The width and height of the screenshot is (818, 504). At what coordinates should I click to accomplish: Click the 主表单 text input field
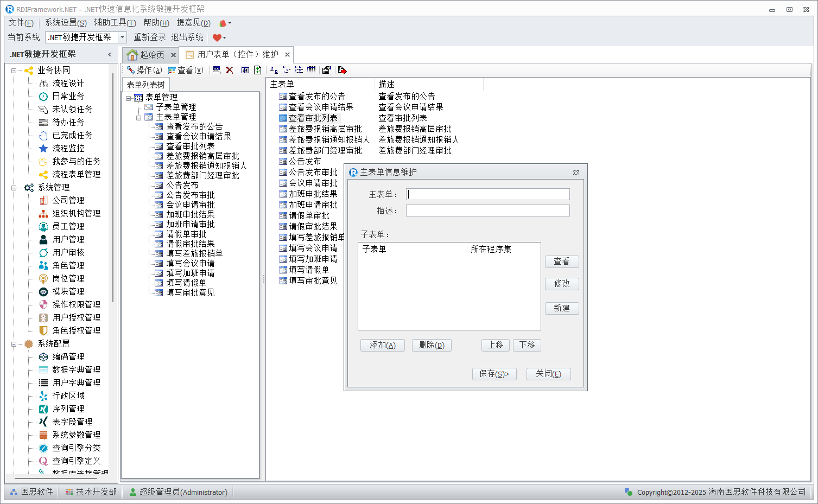tap(487, 194)
